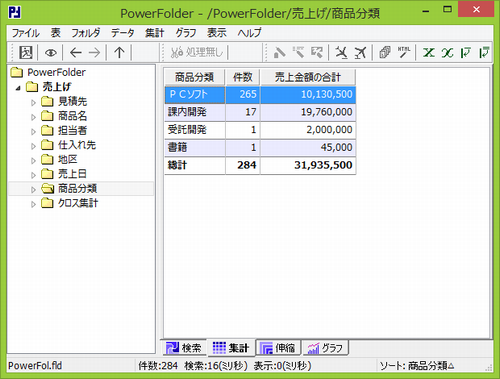Screen dimensions: 500x379
Task: Go forward with the right arrow
Action: [x=94, y=52]
